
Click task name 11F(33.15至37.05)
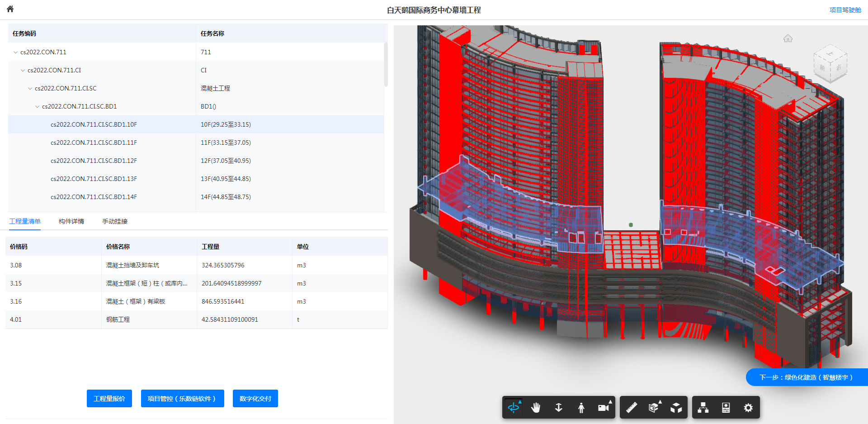226,143
